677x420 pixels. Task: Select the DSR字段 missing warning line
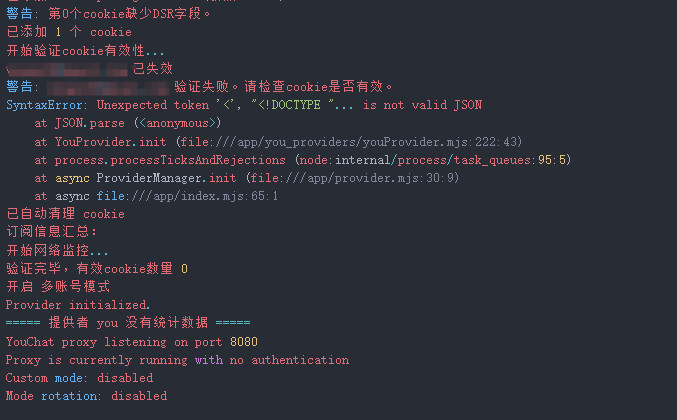coord(109,14)
